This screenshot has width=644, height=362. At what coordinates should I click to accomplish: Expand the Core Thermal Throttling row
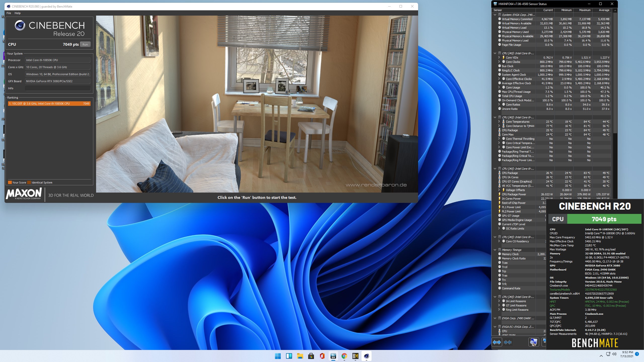point(499,139)
